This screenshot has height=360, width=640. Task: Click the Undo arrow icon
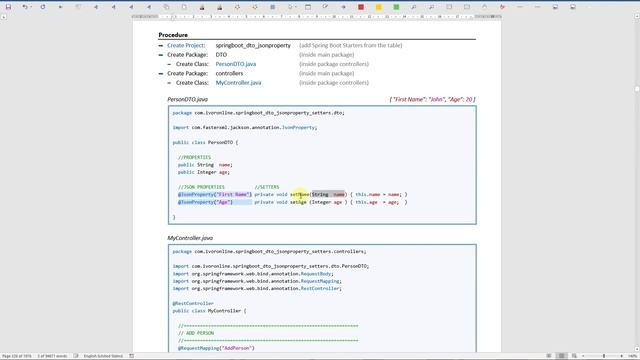click(x=24, y=7)
